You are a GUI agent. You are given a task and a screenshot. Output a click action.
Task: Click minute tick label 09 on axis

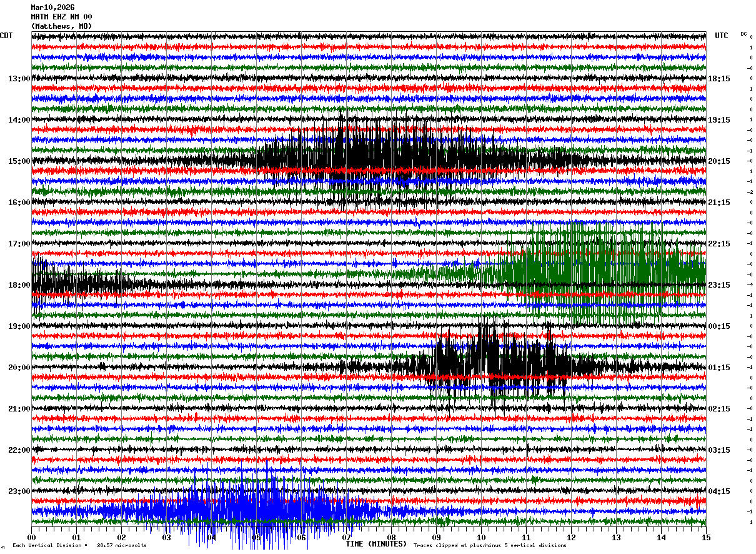point(437,537)
